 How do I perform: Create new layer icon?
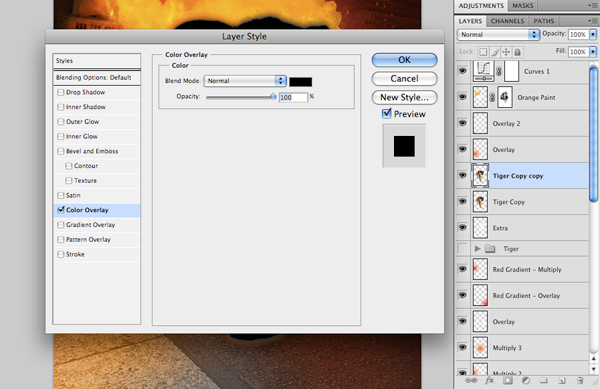[x=562, y=381]
